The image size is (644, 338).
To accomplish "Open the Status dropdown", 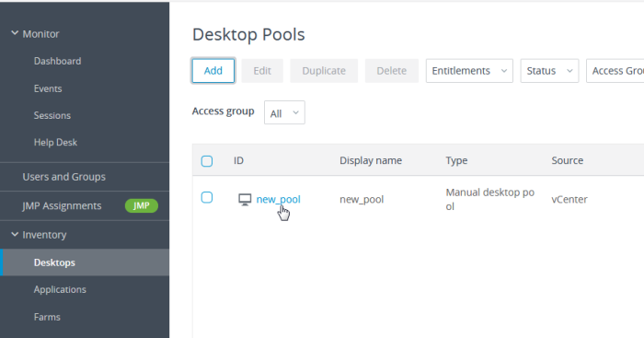I will [x=549, y=71].
